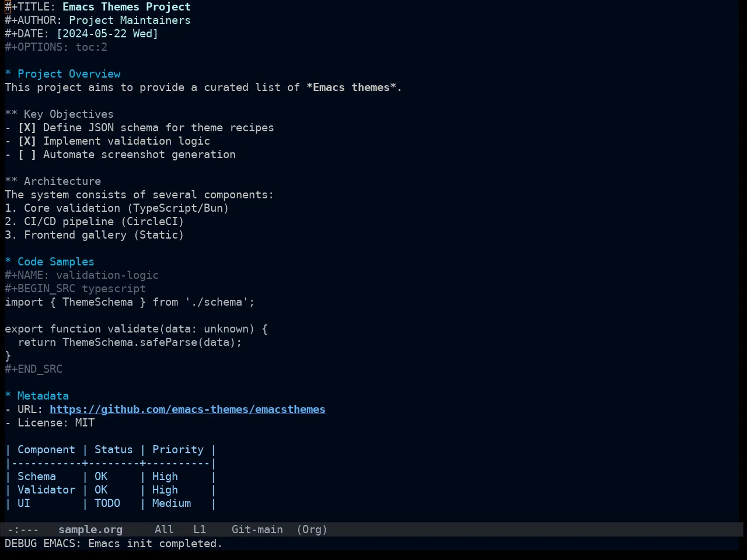Click the #+END_SRC line
This screenshot has height=560, width=747.
[34, 369]
